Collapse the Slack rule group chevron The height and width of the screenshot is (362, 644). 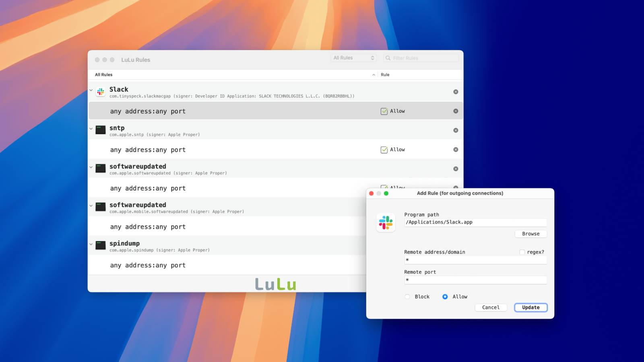tap(91, 90)
